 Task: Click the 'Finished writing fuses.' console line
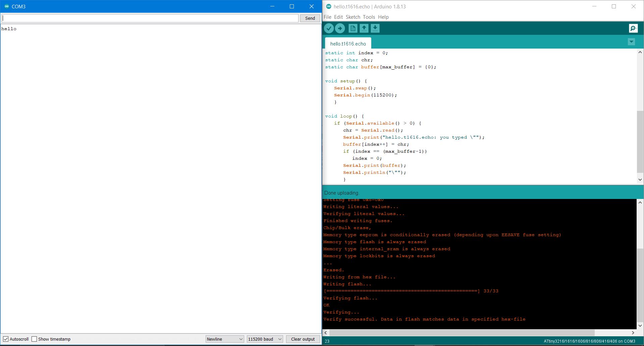(x=358, y=221)
